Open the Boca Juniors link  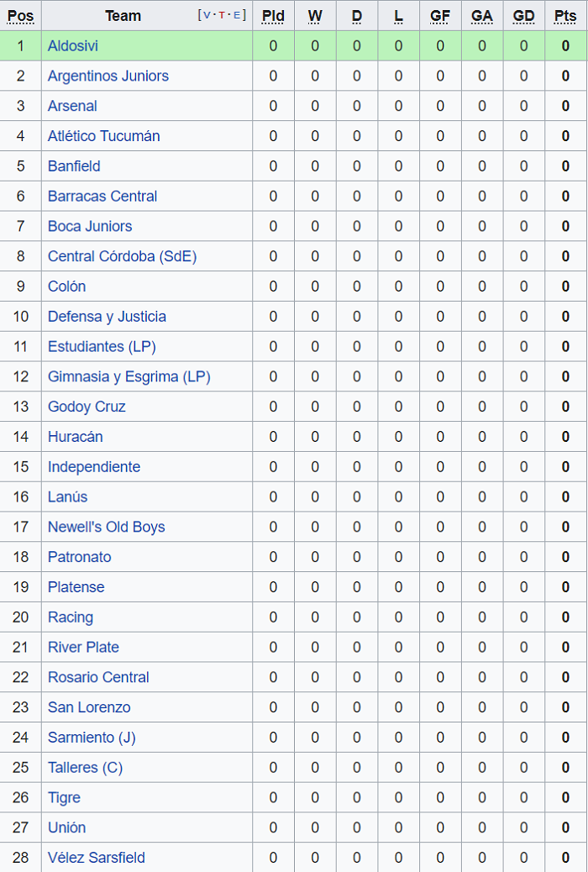90,226
